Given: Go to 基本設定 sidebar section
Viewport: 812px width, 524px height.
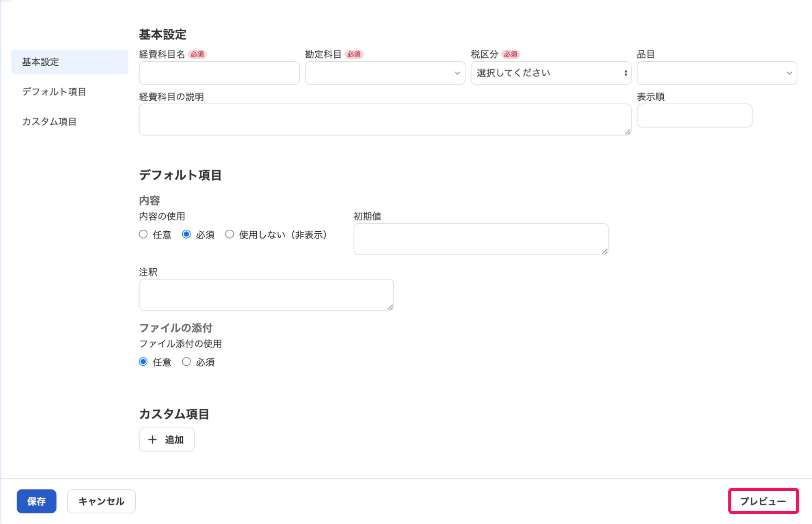Looking at the screenshot, I should coord(69,62).
